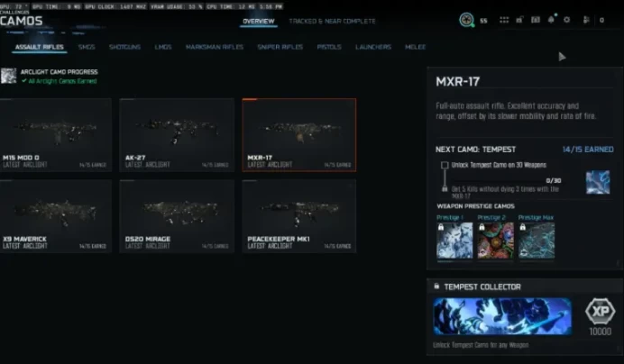Click the lock icon on Prestige 1 camo
624x364 pixels.
point(441,227)
